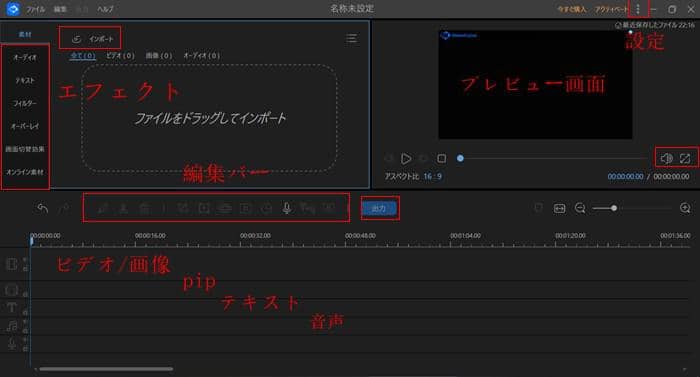This screenshot has width=700, height=377.
Task: Toggle lock on the text track
Action: pyautogui.click(x=25, y=312)
